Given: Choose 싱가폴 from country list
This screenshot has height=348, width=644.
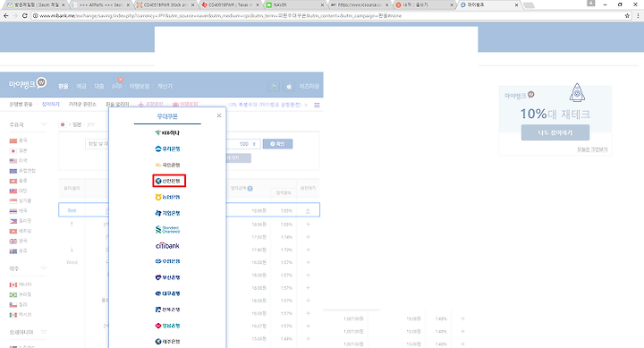Looking at the screenshot, I should coord(20,201).
